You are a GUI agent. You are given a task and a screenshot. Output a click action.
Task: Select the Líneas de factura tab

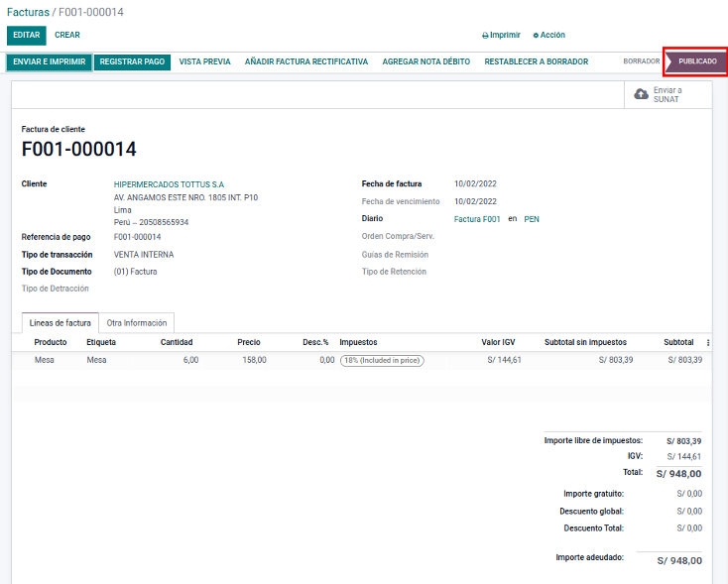pos(61,323)
